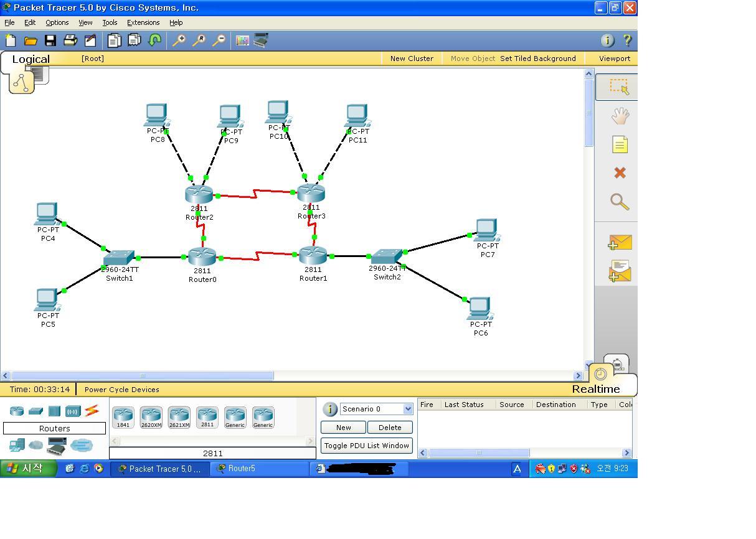Viewport: 756px width, 539px height.
Task: Click the Copy toolbar icon
Action: pyautogui.click(x=114, y=40)
